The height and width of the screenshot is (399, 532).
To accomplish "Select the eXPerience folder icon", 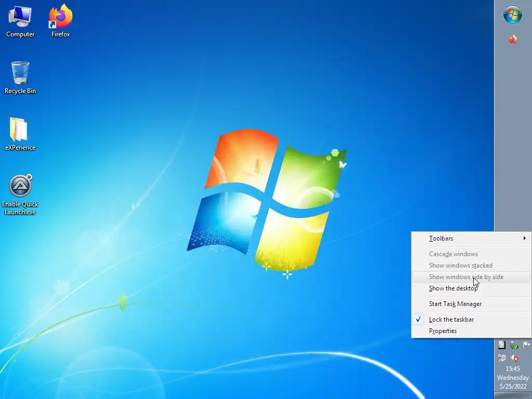I will click(18, 129).
